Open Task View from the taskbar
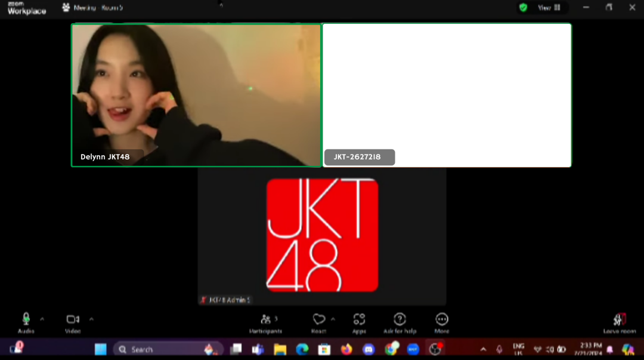 click(236, 349)
